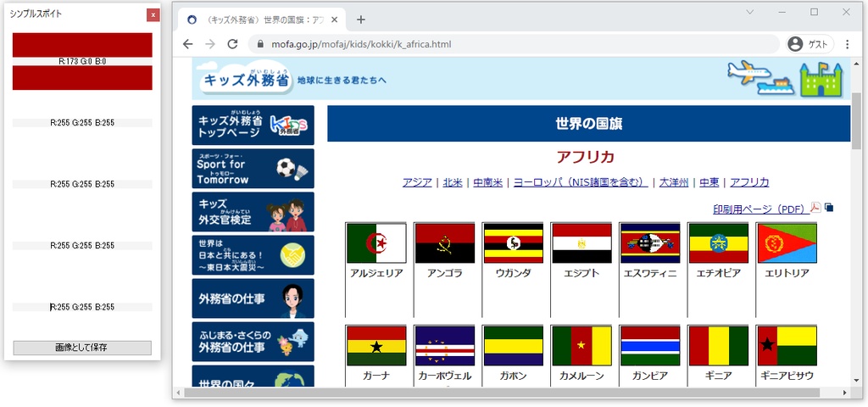Image resolution: width=868 pixels, height=407 pixels.
Task: Click the Egypt flag image
Action: (581, 243)
